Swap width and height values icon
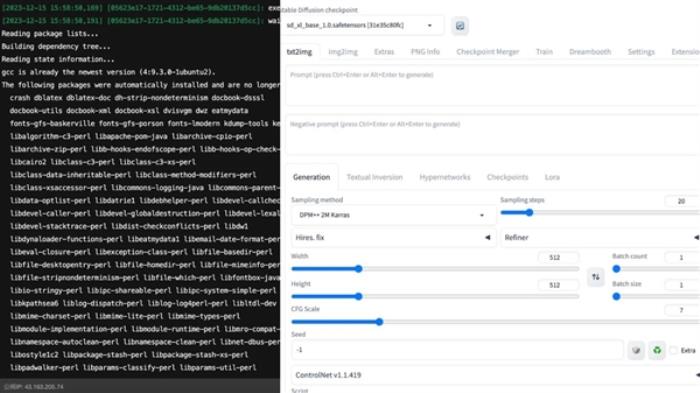The image size is (700, 393). click(596, 277)
